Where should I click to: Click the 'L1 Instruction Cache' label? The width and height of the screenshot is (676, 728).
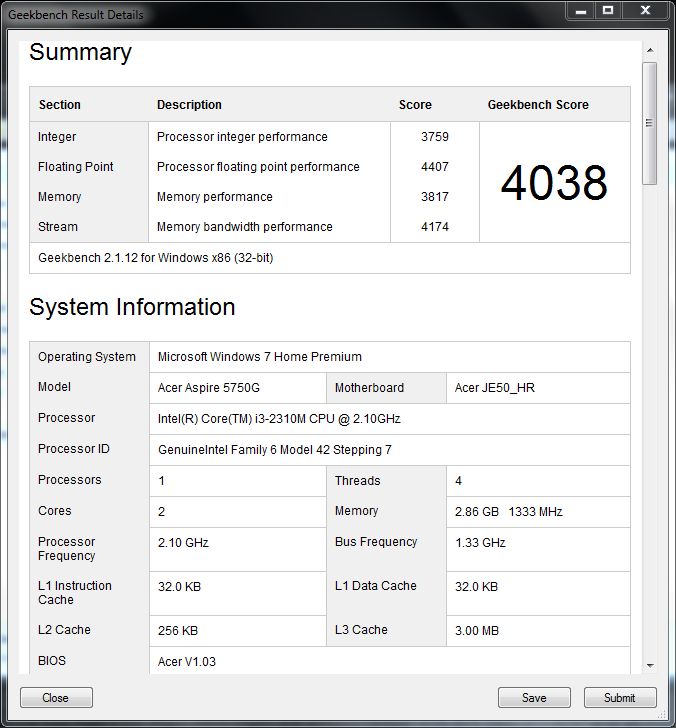[75, 592]
